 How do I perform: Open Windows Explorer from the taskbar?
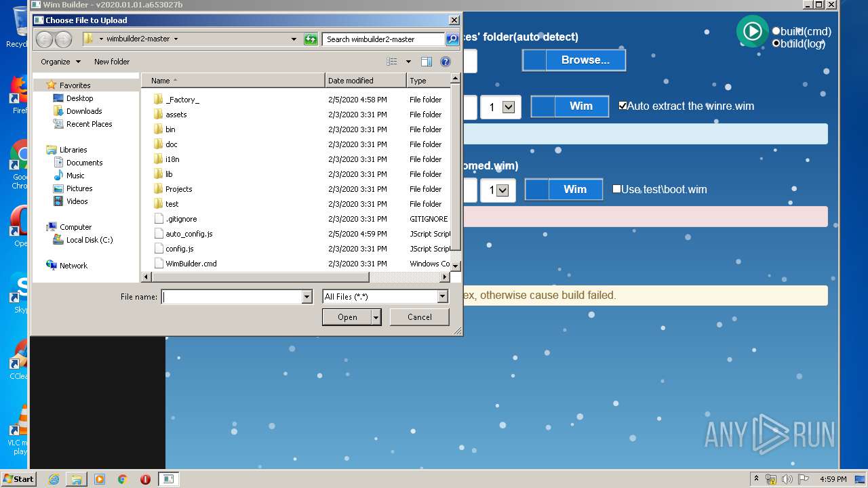point(77,479)
